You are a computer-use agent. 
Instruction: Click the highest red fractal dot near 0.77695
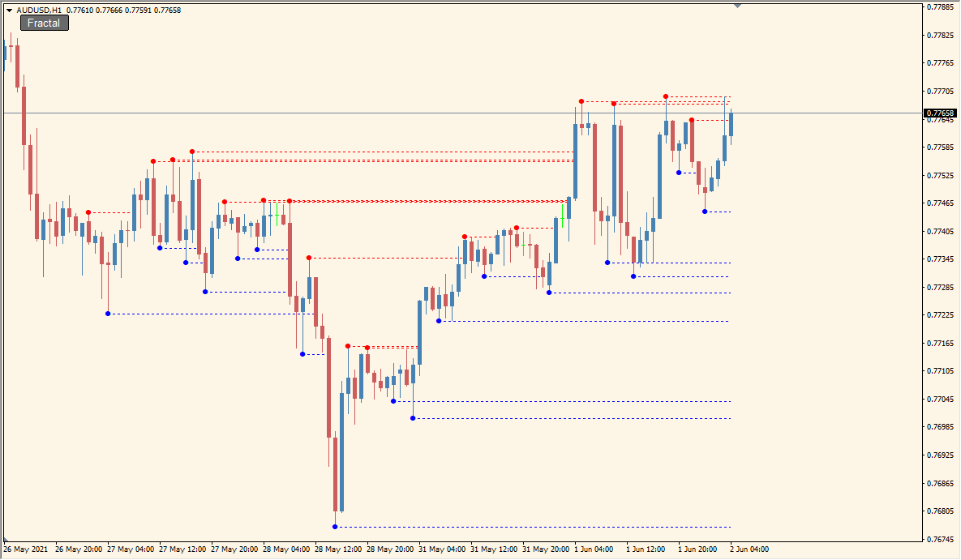pyautogui.click(x=666, y=96)
